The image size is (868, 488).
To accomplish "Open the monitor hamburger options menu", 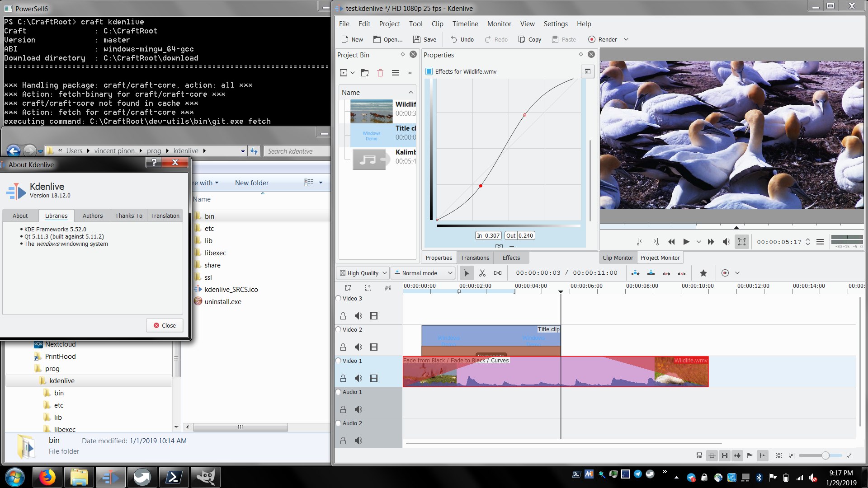I will tap(820, 242).
